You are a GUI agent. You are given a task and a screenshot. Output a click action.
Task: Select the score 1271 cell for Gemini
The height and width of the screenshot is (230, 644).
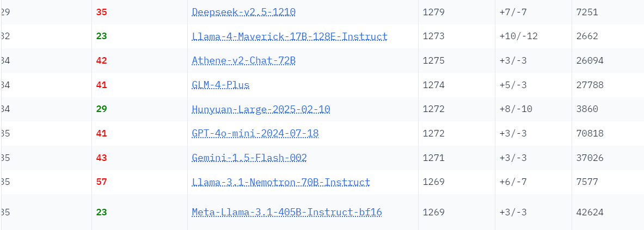434,158
